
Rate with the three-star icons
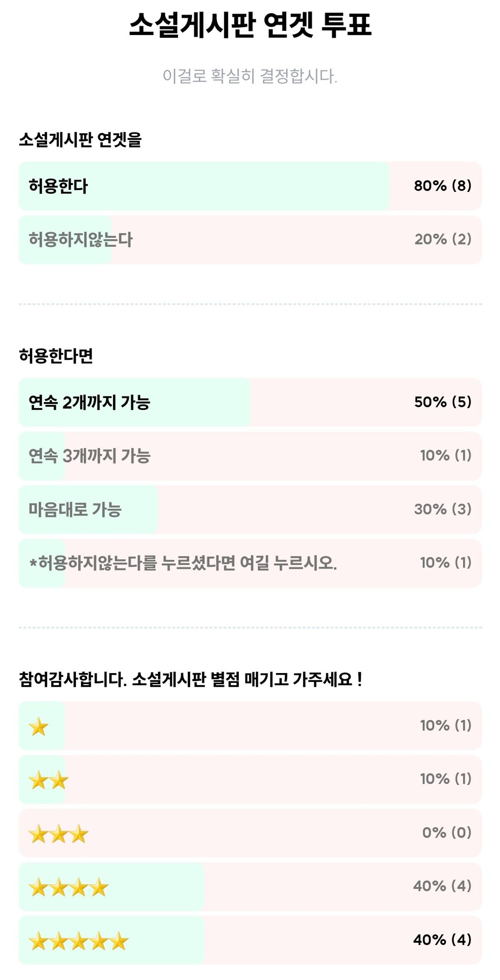(59, 834)
